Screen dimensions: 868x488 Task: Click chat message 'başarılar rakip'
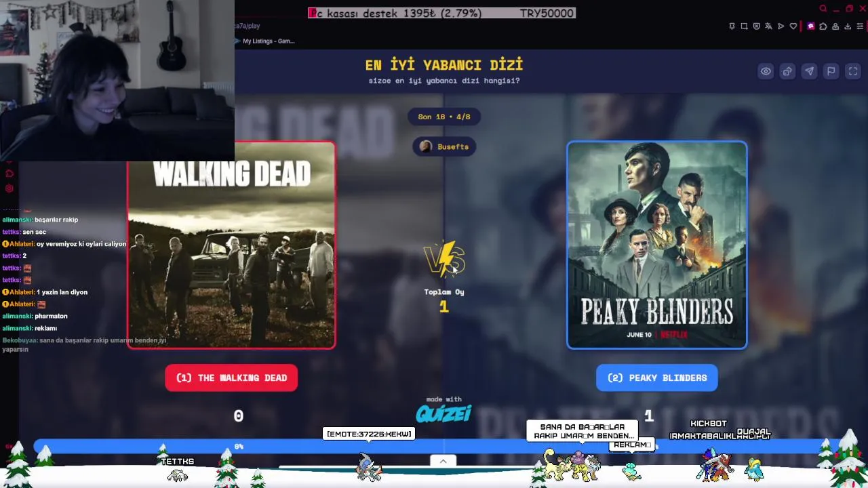tap(56, 220)
